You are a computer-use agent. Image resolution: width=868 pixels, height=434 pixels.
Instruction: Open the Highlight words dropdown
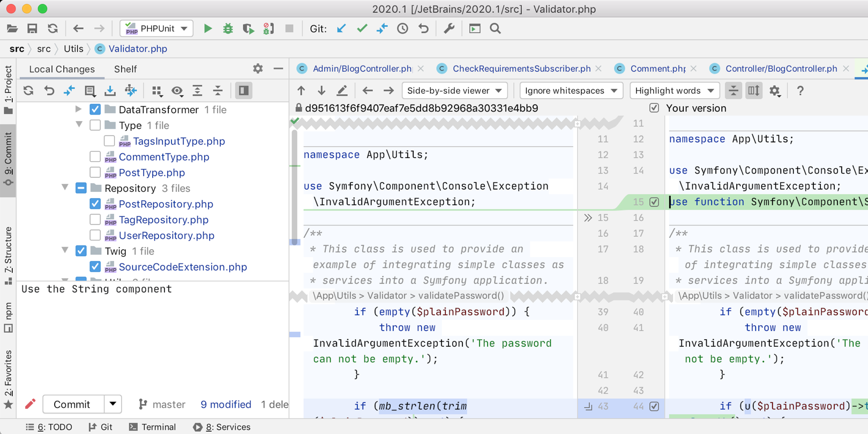point(674,91)
